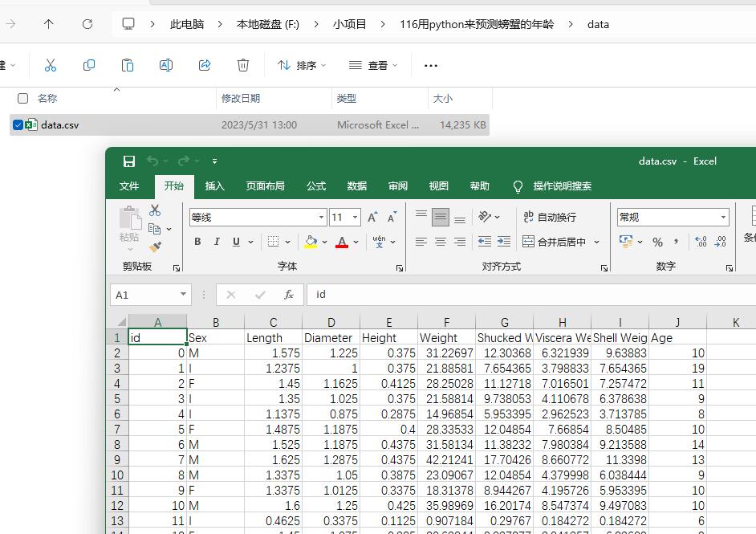Screen dimensions: 756x534
Task: Switch to the 公式 ribbon tab
Action: [x=316, y=186]
